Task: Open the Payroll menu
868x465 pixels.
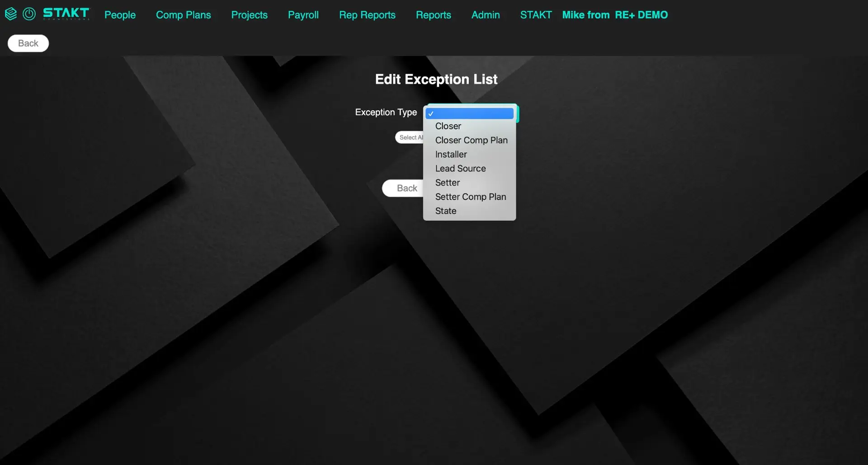Action: pyautogui.click(x=303, y=15)
